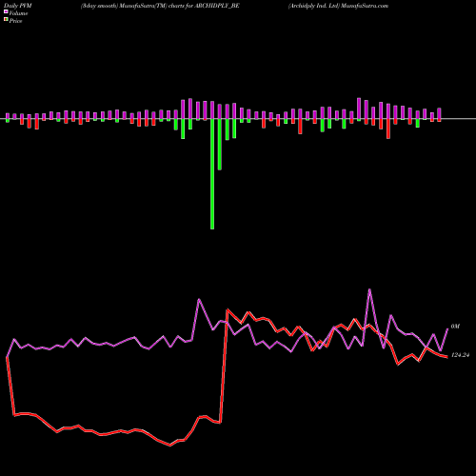
Task: Click the 'Daily PVM' title text
Action: point(18,6)
